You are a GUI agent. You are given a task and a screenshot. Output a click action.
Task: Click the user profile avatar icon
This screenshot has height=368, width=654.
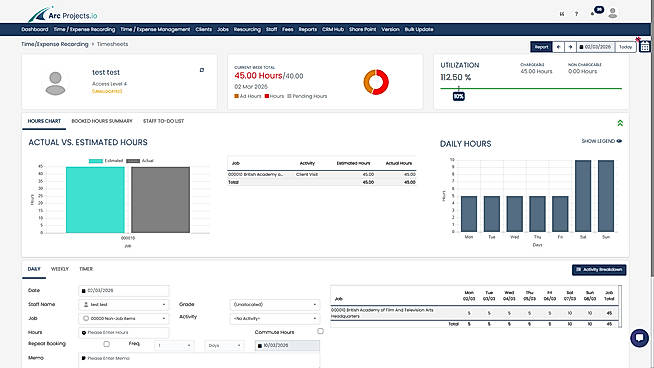(x=612, y=13)
